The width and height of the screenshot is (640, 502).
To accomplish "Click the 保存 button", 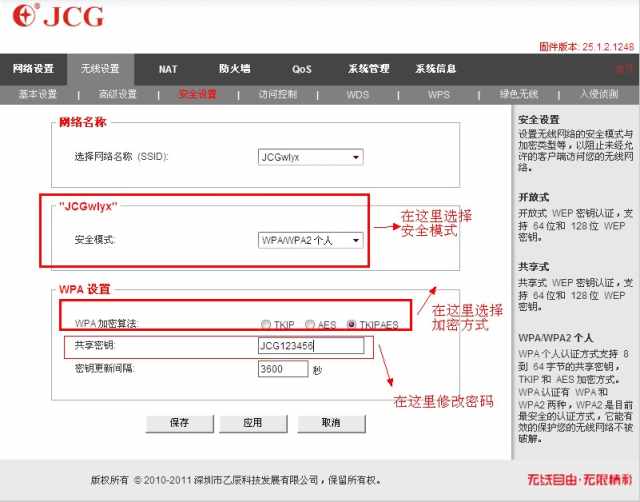I will tap(180, 423).
